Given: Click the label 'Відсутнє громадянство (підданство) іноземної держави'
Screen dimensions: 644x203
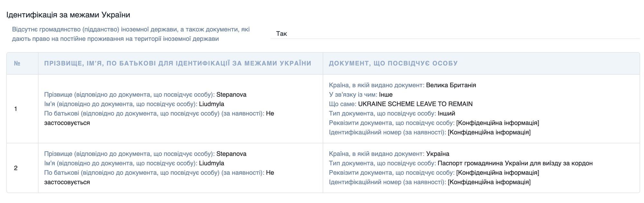Looking at the screenshot, I should (x=131, y=34).
